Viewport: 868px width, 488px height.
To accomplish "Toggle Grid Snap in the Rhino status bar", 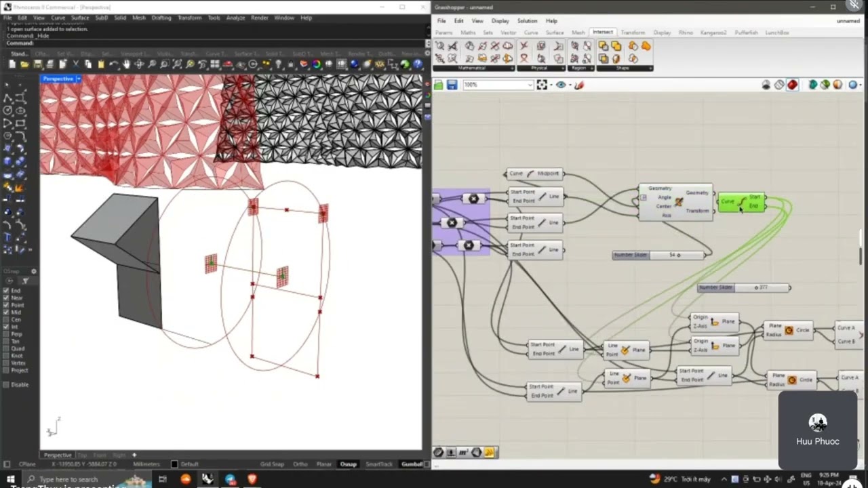I will 272,464.
